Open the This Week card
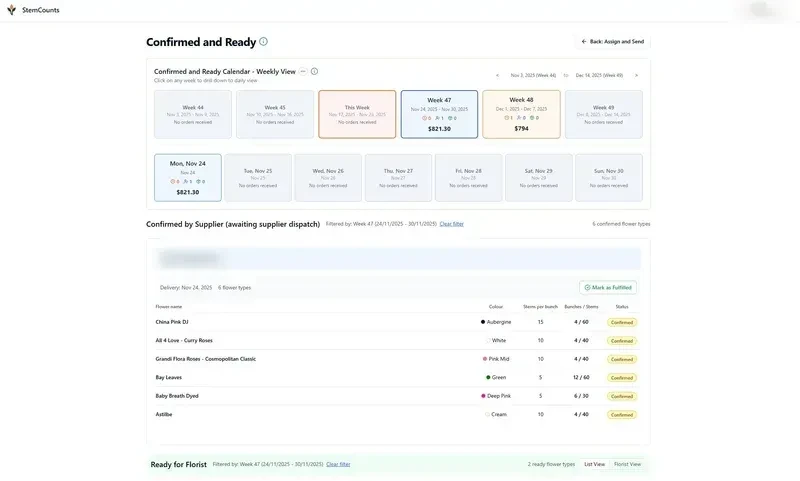The image size is (800, 481). 357,114
